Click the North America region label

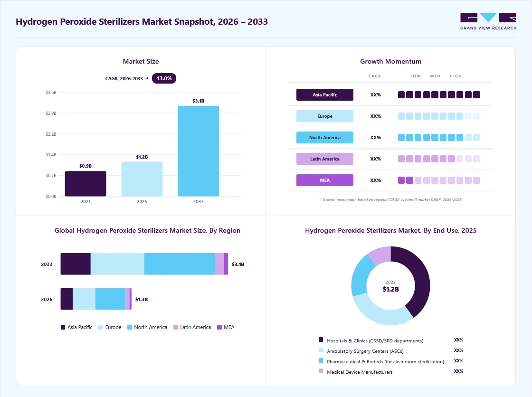click(325, 137)
